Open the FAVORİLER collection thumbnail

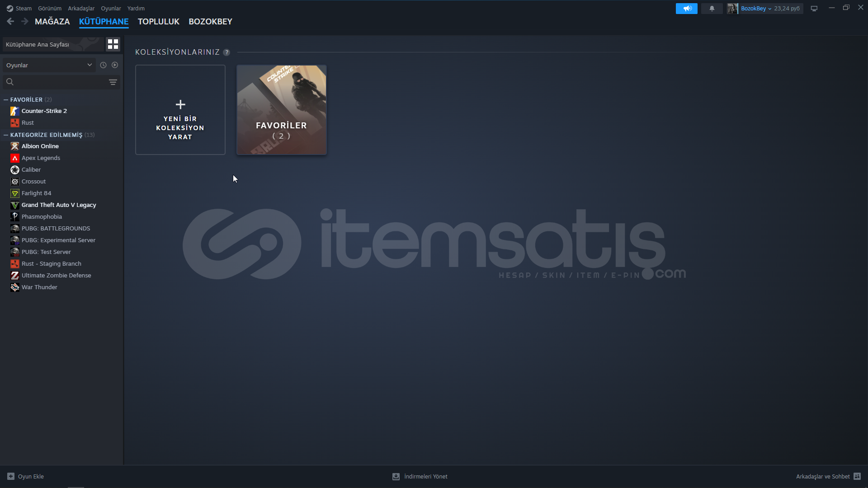281,110
